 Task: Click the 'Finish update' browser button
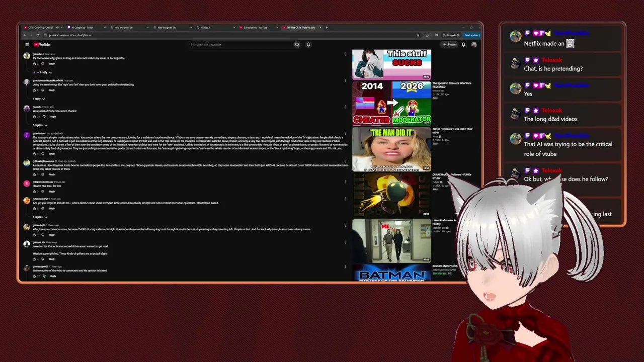click(x=471, y=35)
